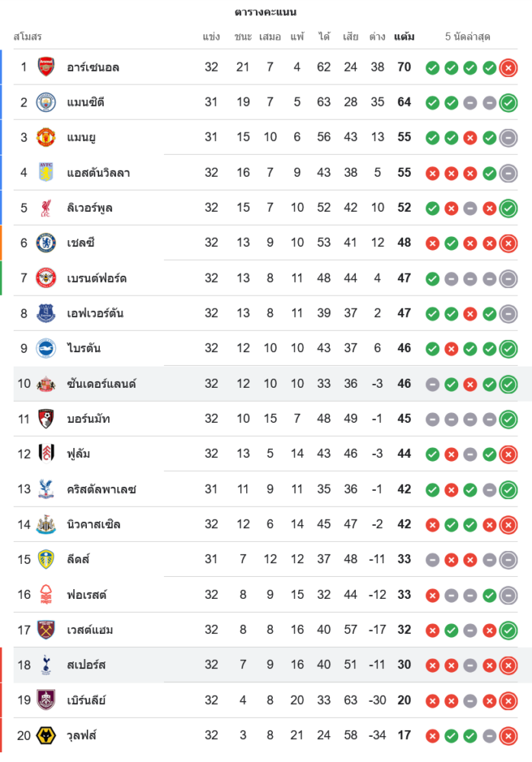
Task: Sort table by แต้ม points column
Action: (404, 37)
